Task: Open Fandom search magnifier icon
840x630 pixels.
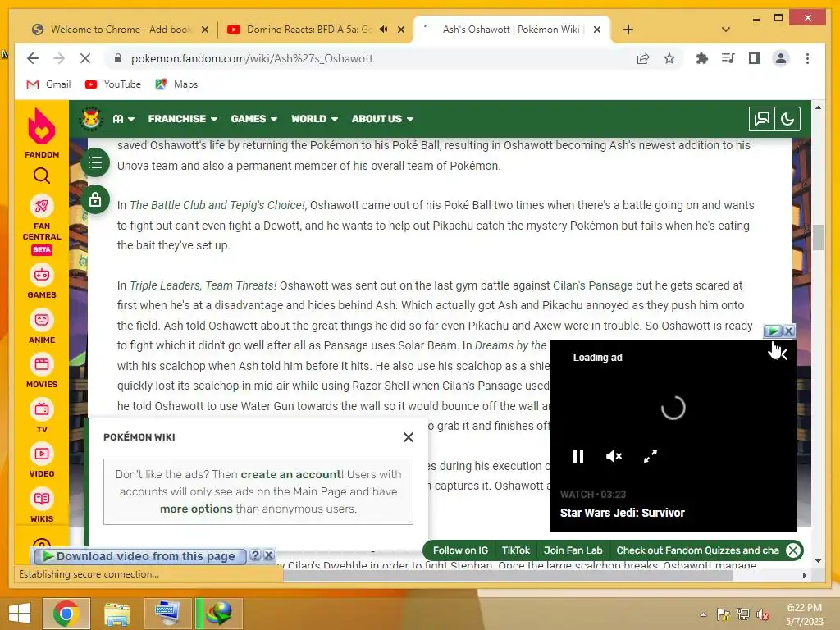Action: pyautogui.click(x=41, y=176)
